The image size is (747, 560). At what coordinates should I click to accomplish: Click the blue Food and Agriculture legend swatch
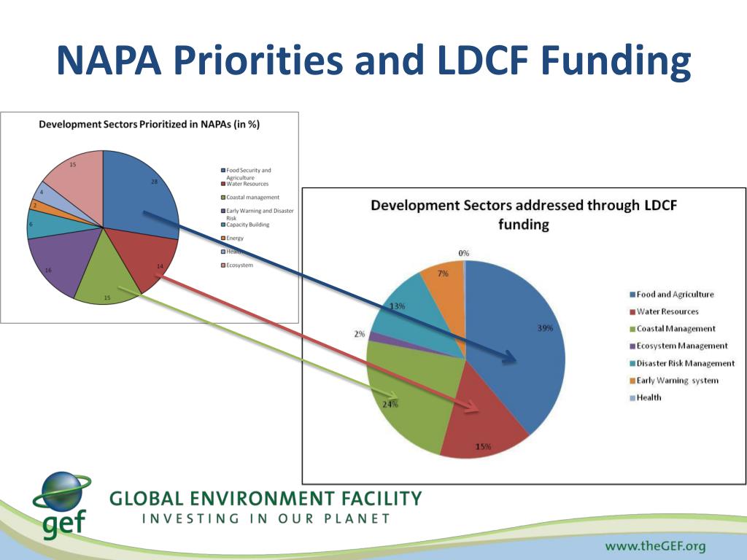pos(632,295)
